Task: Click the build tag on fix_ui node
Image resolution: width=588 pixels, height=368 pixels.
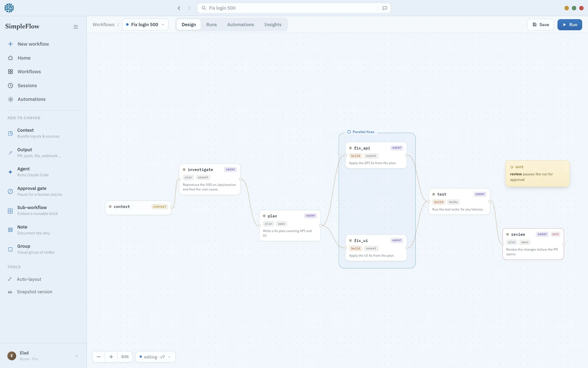Action: click(x=355, y=248)
